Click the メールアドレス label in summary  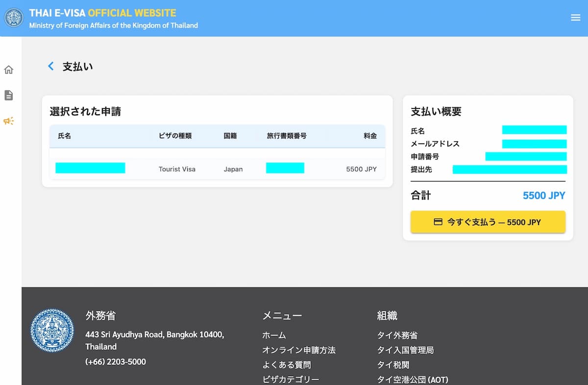435,144
